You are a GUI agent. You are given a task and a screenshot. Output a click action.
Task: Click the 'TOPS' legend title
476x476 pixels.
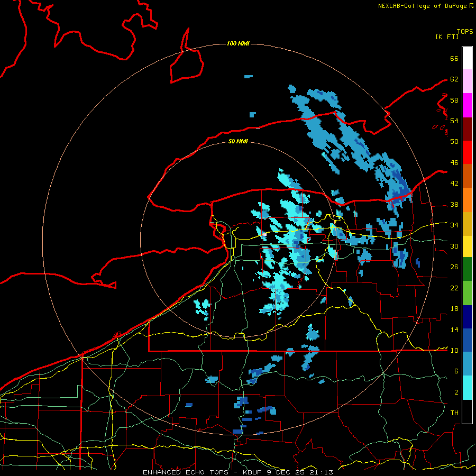click(x=465, y=32)
